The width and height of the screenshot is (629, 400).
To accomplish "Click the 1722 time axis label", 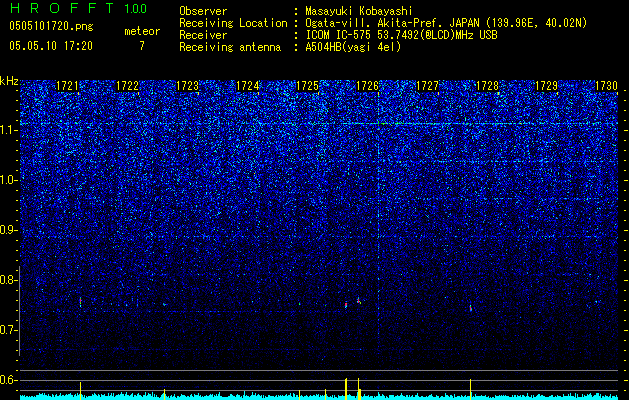I will click(127, 86).
